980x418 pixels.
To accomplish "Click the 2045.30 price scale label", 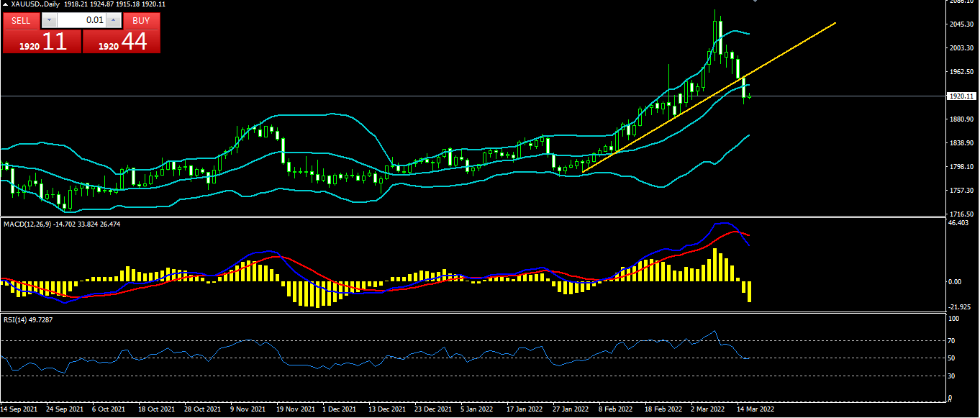I will (962, 24).
